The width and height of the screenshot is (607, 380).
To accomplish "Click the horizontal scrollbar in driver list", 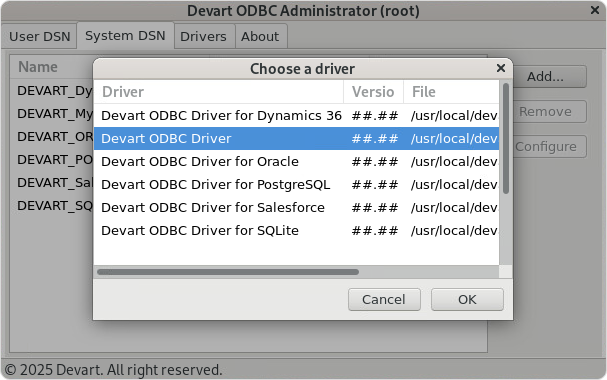I will [228, 272].
